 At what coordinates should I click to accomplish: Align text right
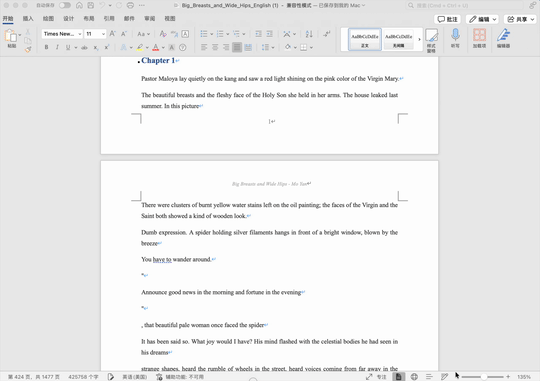pyautogui.click(x=226, y=47)
